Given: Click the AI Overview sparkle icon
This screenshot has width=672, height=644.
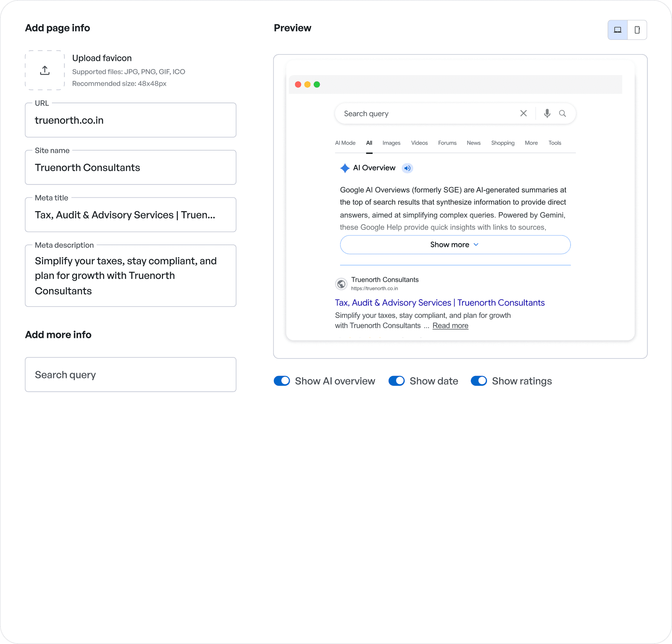Looking at the screenshot, I should [x=345, y=168].
